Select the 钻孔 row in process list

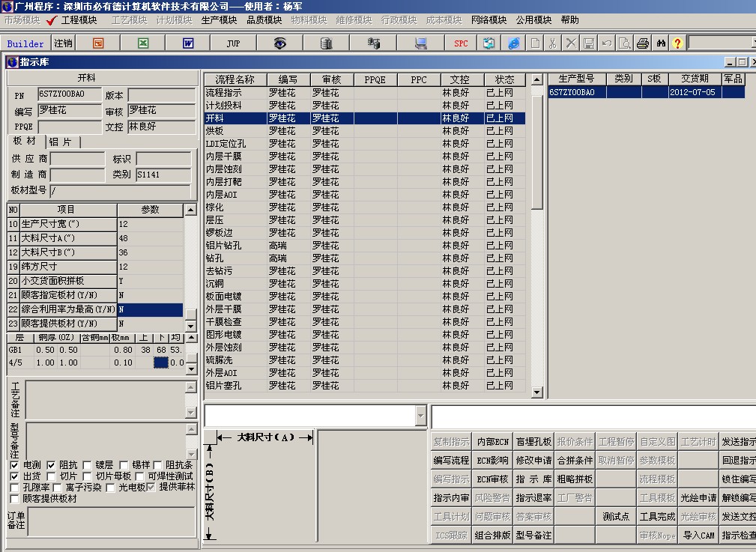pyautogui.click(x=365, y=258)
